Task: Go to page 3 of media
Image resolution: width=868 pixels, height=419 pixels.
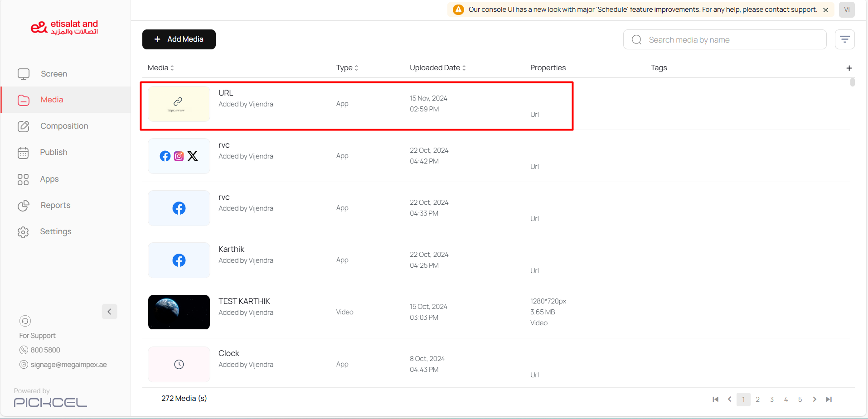Action: (x=771, y=399)
